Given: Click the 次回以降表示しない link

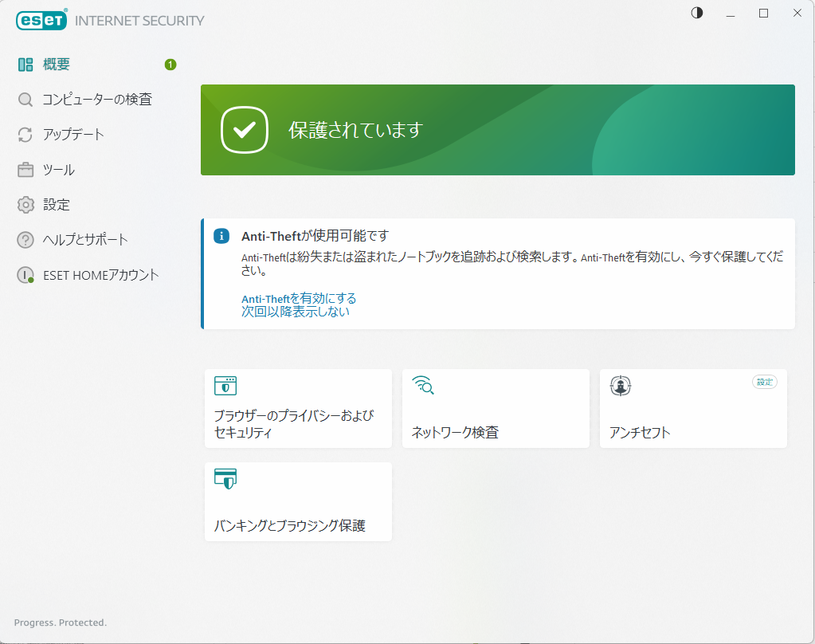Looking at the screenshot, I should [x=296, y=312].
